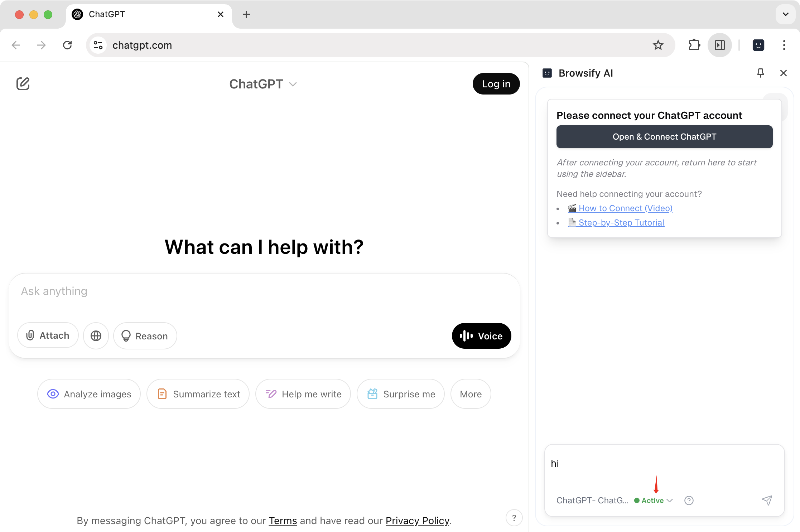Open the Terms link

pyautogui.click(x=283, y=521)
